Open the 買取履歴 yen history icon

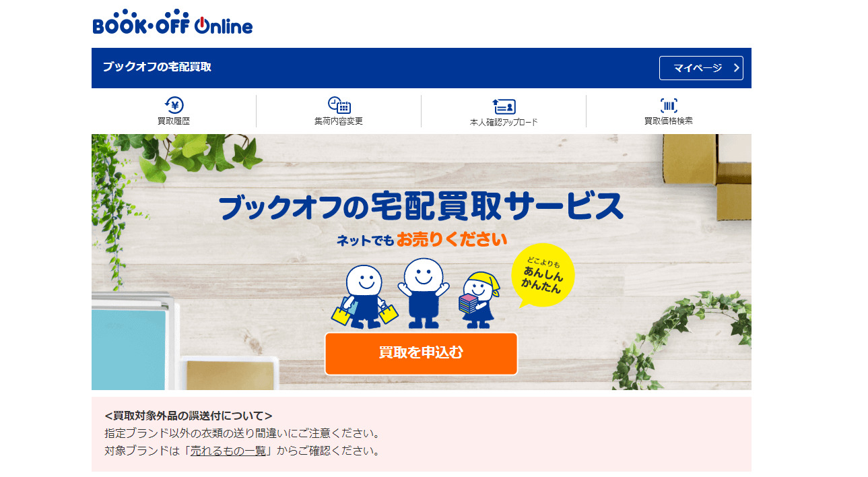pos(174,105)
